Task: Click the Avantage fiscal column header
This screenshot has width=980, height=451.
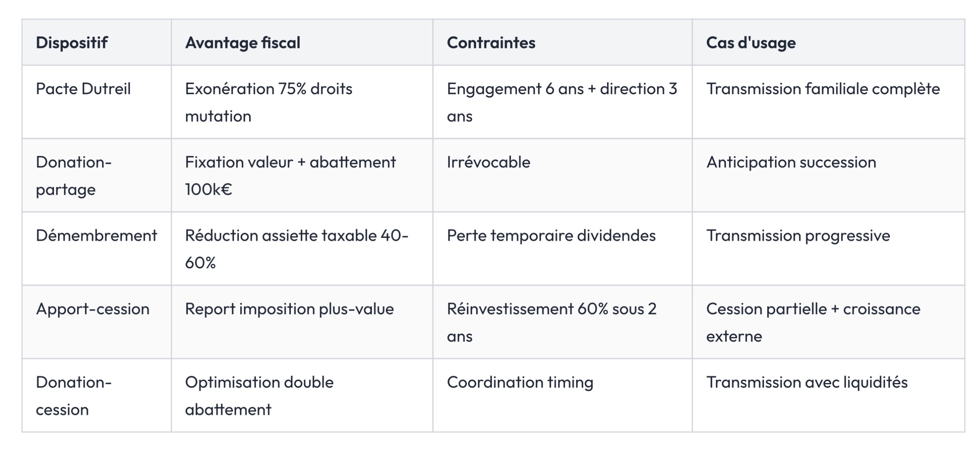Action: tap(302, 42)
